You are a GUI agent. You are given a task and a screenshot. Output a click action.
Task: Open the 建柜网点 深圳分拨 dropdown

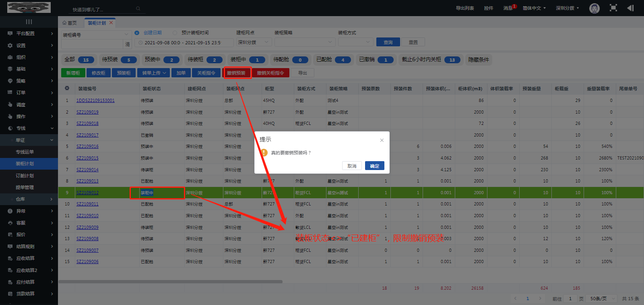coord(254,42)
